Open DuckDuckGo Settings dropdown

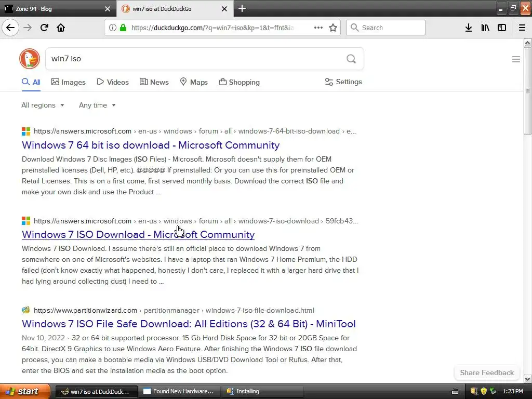point(343,82)
